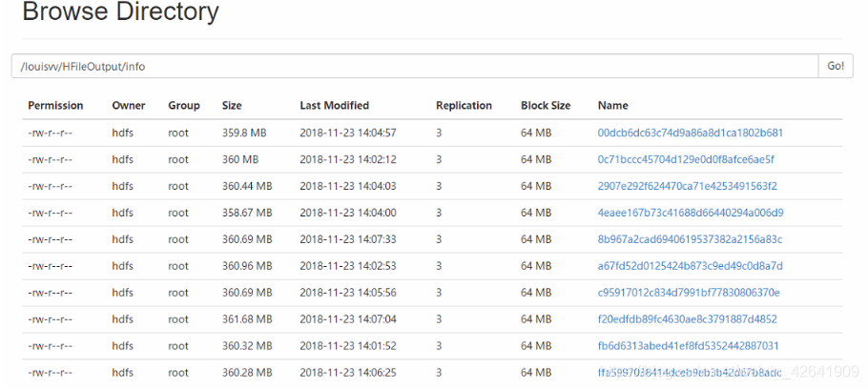
Task: Click timestamp 2018-11-23 14:04:57
Action: click(x=348, y=133)
